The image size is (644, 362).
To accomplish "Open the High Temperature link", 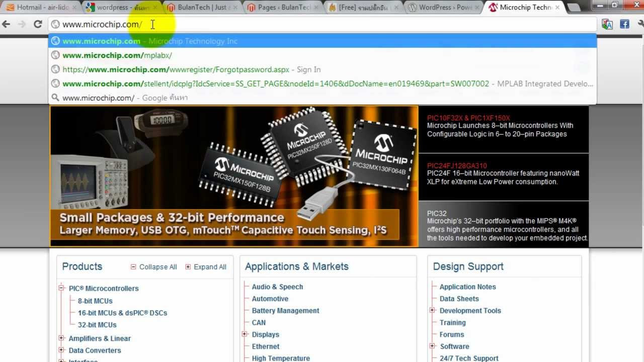I will click(x=281, y=358).
